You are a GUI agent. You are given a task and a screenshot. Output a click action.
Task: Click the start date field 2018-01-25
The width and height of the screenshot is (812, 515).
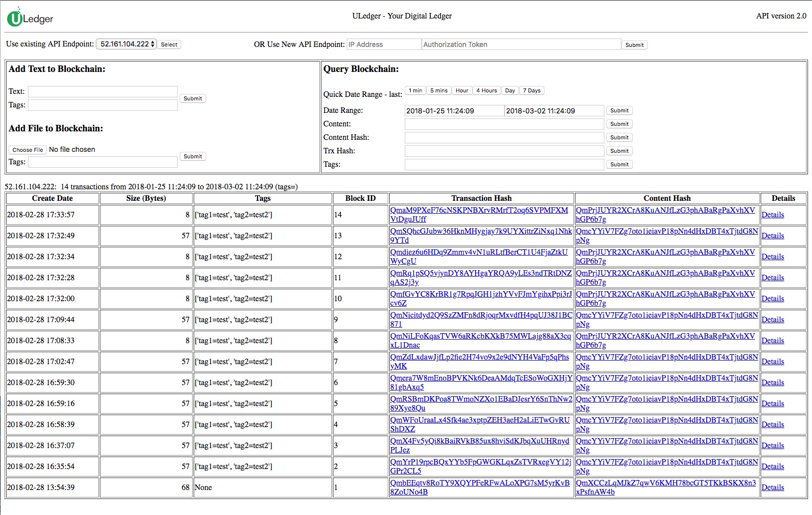[x=454, y=111]
